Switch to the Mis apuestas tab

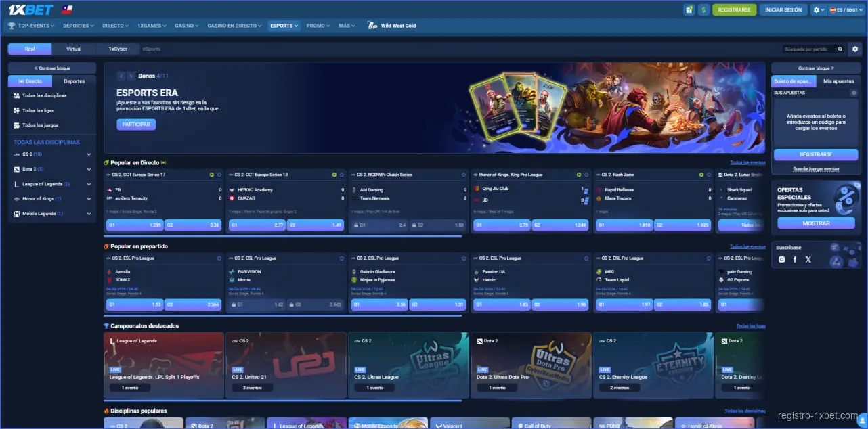click(x=838, y=81)
